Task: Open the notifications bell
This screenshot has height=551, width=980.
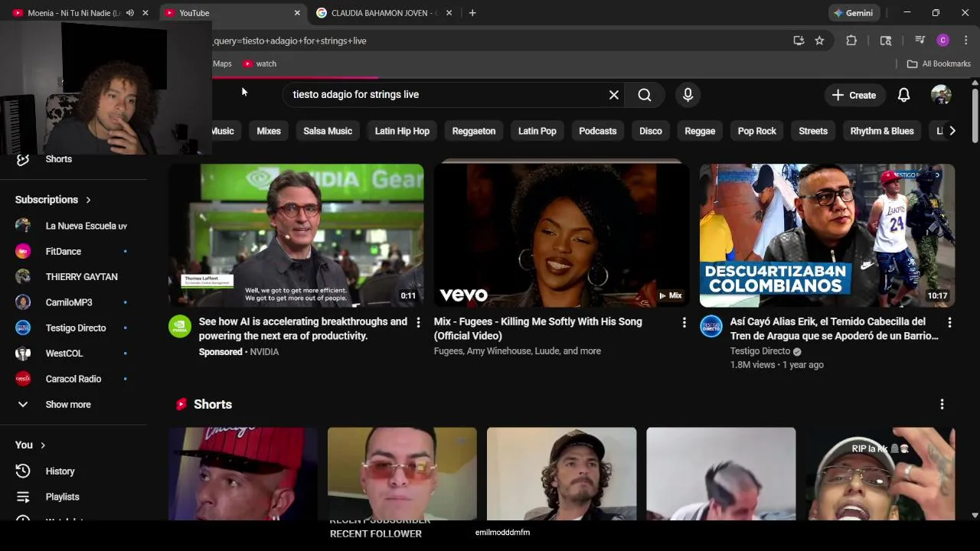Action: [x=903, y=95]
